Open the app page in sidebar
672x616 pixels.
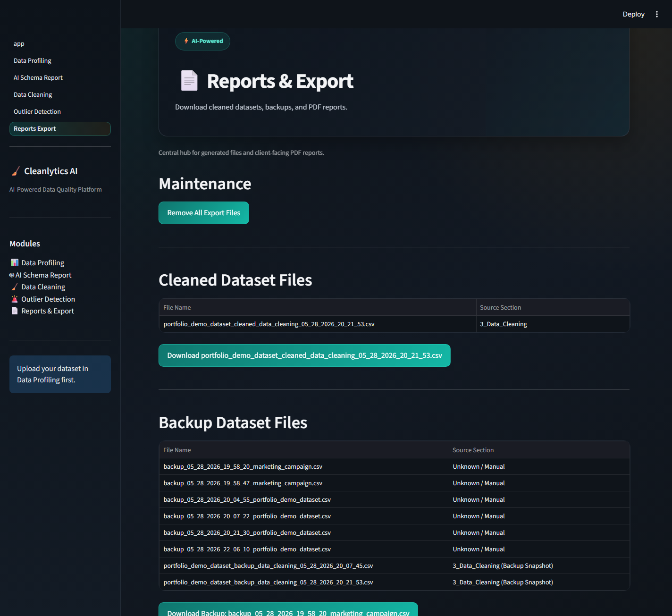pos(60,44)
